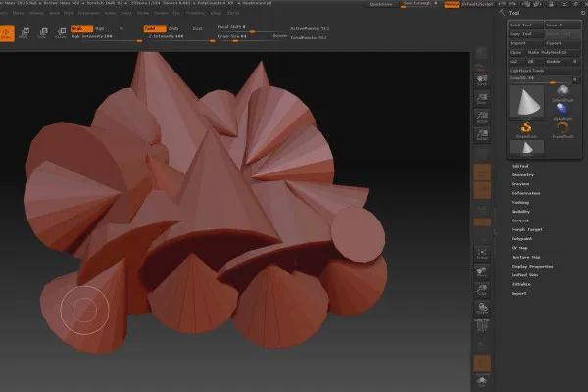Expand the Masking section

pos(520,202)
